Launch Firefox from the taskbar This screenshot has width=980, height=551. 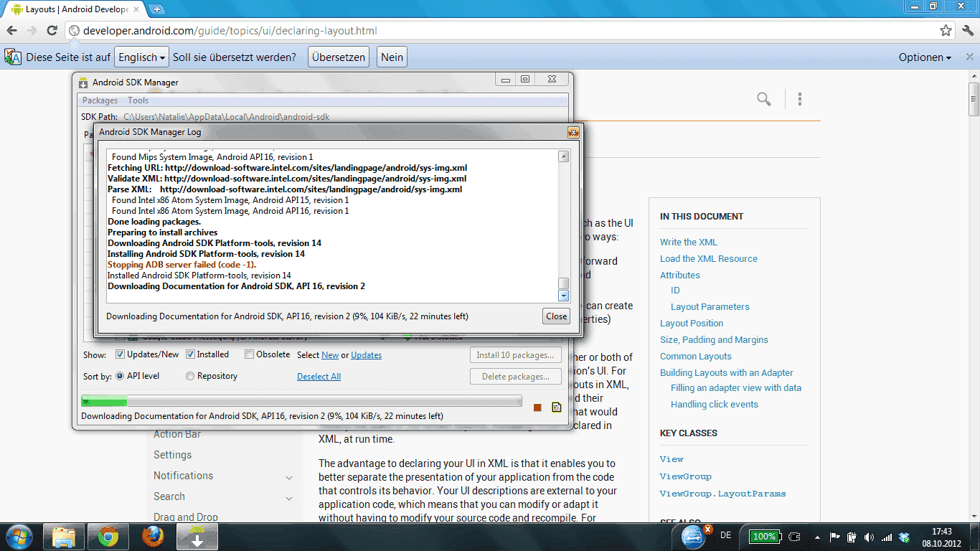[152, 537]
